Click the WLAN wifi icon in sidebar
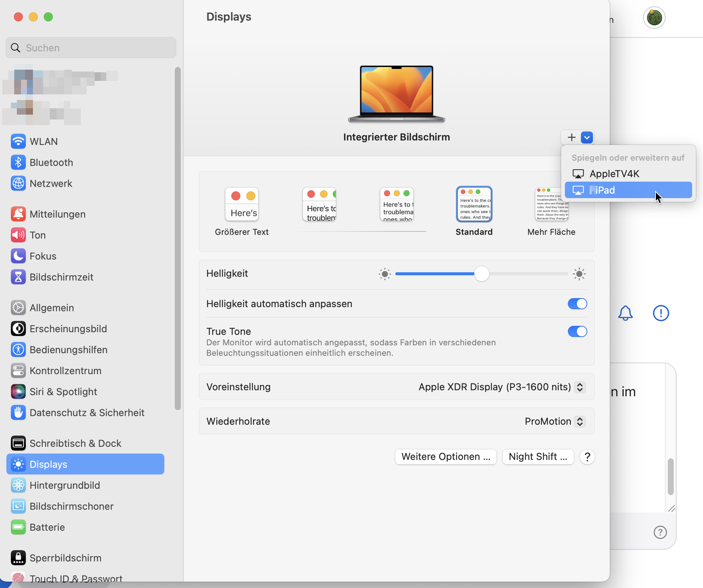Viewport: 703px width, 588px height. pyautogui.click(x=18, y=142)
